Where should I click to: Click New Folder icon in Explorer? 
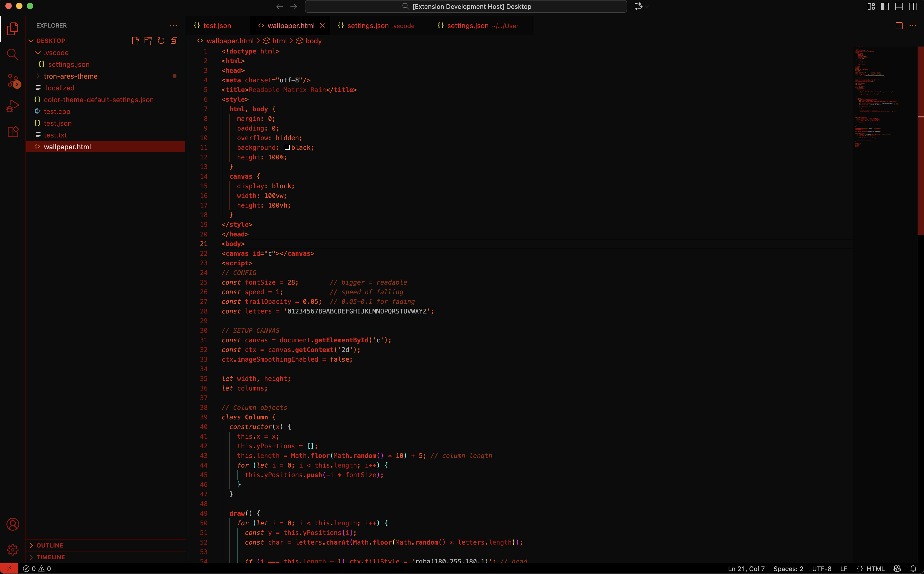pos(148,41)
